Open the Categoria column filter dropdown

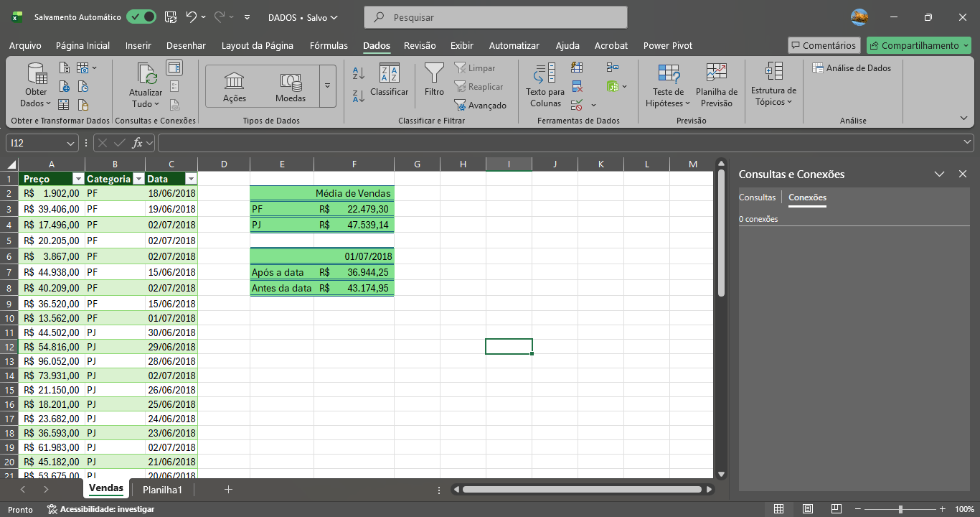click(x=138, y=179)
